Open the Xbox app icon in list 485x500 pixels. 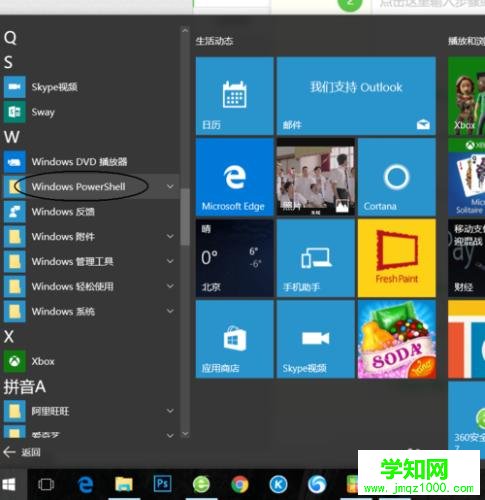(x=14, y=361)
